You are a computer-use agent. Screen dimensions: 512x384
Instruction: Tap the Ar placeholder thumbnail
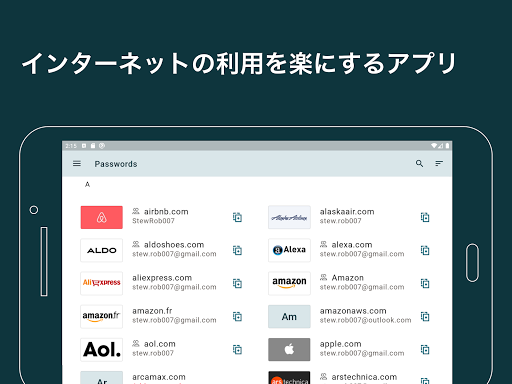pyautogui.click(x=102, y=378)
